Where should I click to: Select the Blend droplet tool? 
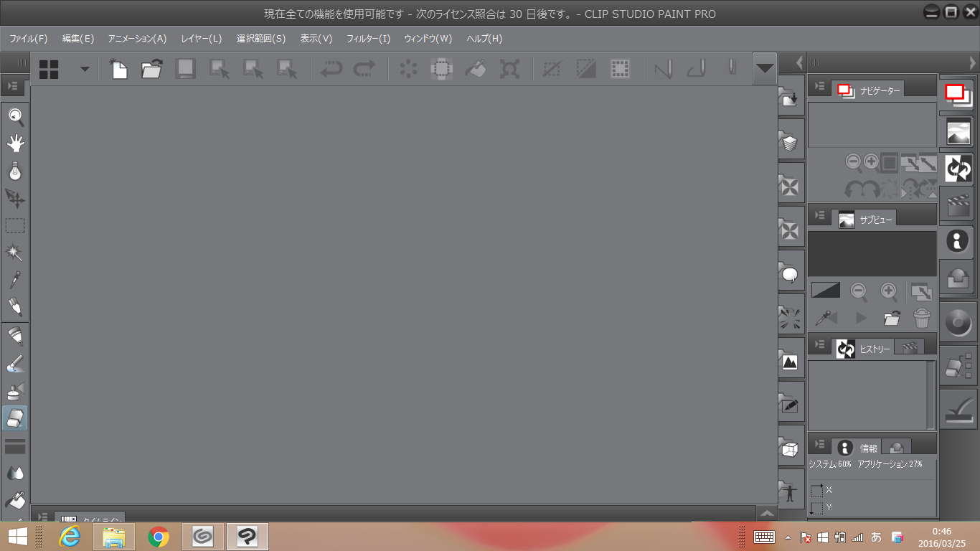(15, 473)
